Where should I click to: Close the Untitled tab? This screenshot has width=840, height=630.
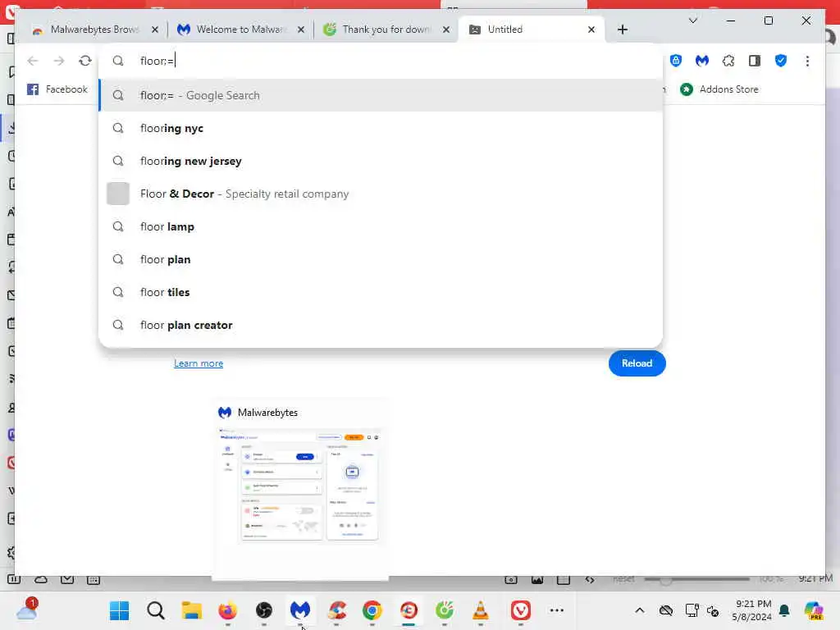coord(591,30)
